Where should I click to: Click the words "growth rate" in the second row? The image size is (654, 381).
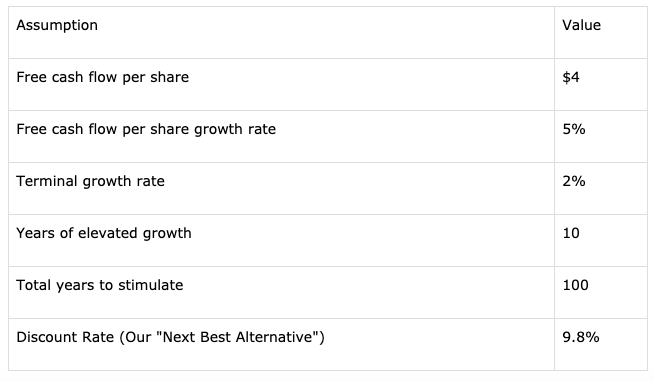point(235,130)
